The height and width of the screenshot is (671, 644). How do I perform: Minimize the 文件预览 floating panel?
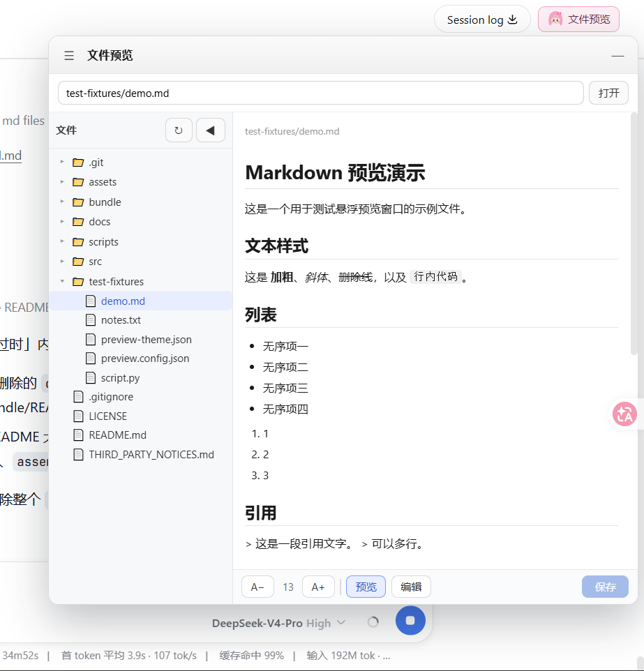pyautogui.click(x=617, y=56)
